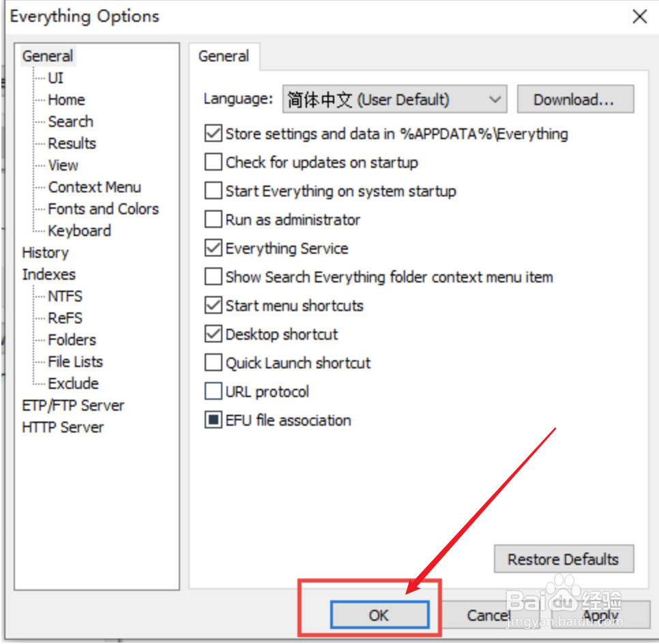The height and width of the screenshot is (644, 659).
Task: Click the Apply button
Action: point(600,615)
